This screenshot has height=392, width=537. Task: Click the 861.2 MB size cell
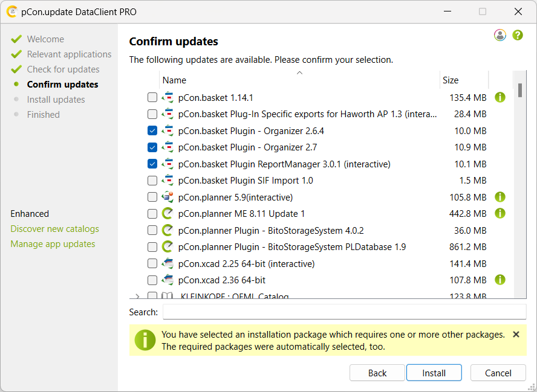click(x=467, y=247)
